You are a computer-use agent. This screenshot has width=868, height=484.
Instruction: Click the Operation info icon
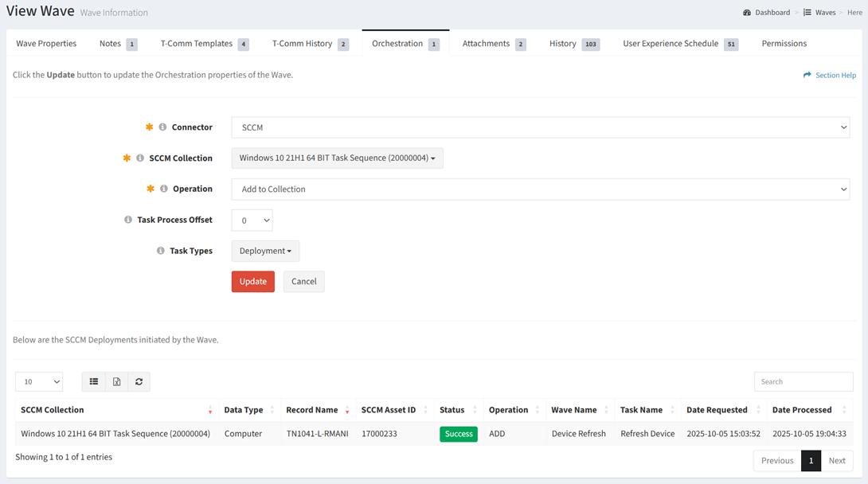coord(164,189)
